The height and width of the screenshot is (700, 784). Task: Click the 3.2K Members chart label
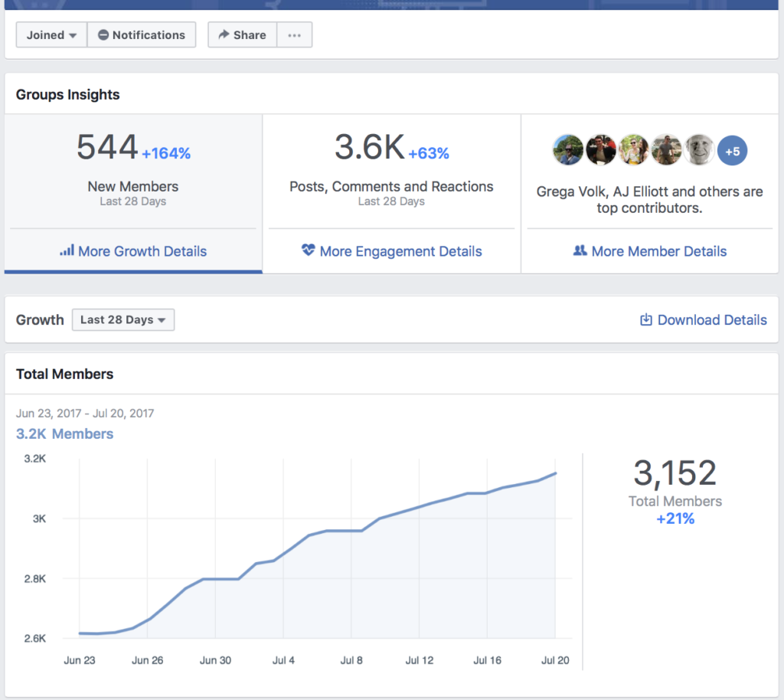pos(65,434)
